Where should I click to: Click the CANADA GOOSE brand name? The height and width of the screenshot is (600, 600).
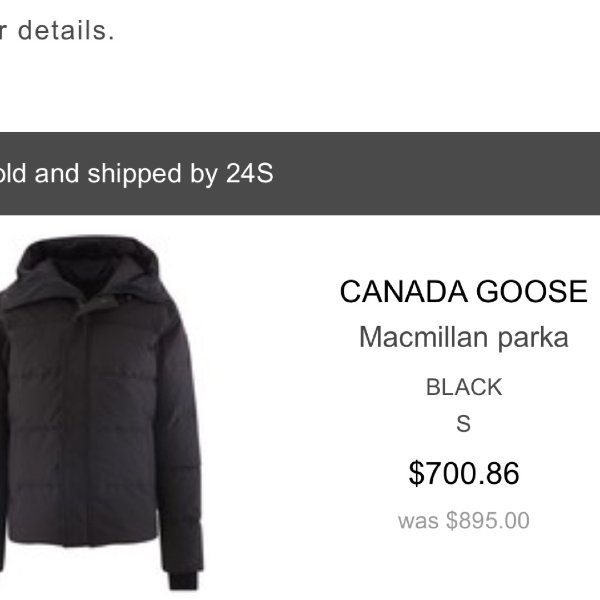pyautogui.click(x=463, y=292)
